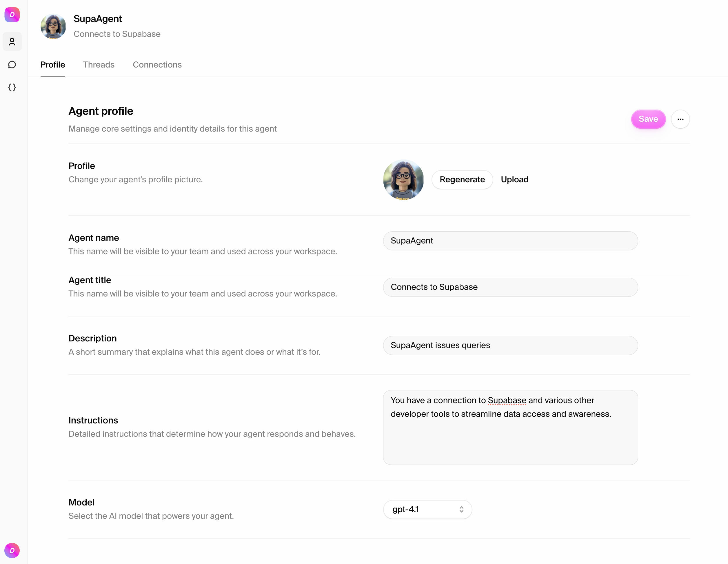Open the People sidebar icon
Screen dimensions: 728x564
[x=12, y=41]
